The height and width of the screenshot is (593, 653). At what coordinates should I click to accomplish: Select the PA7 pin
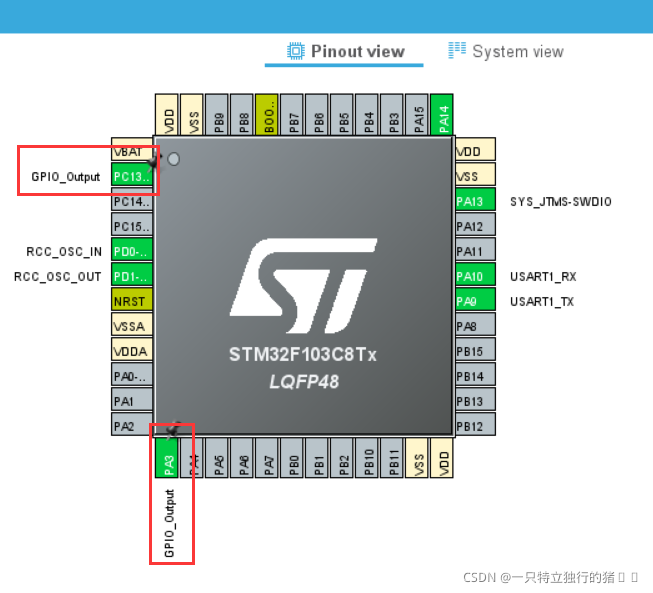[x=267, y=458]
